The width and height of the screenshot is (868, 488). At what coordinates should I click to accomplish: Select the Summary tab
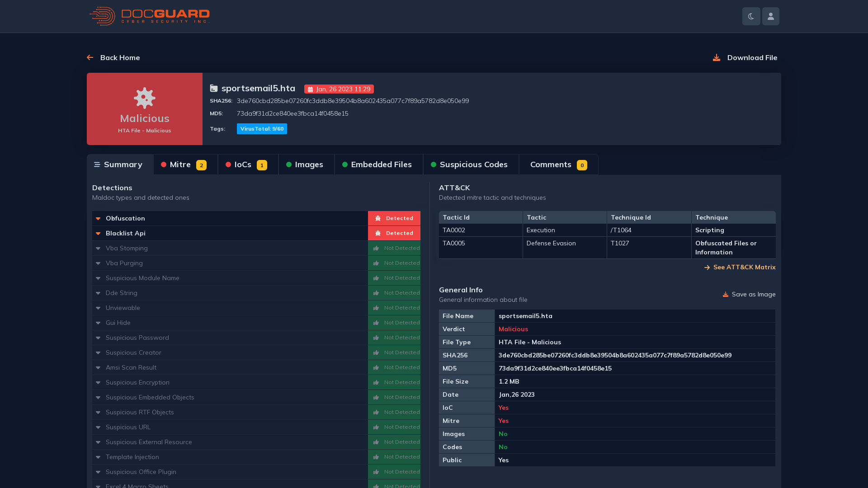tap(120, 164)
